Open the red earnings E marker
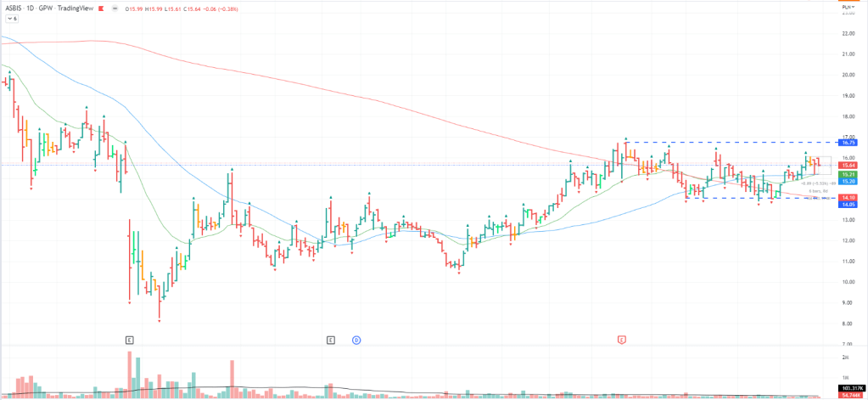 (x=622, y=340)
